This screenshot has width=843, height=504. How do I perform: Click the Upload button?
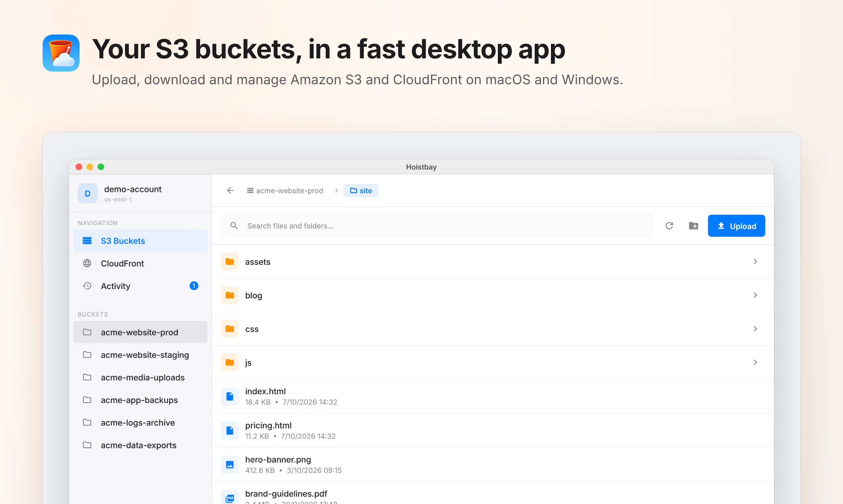(736, 226)
